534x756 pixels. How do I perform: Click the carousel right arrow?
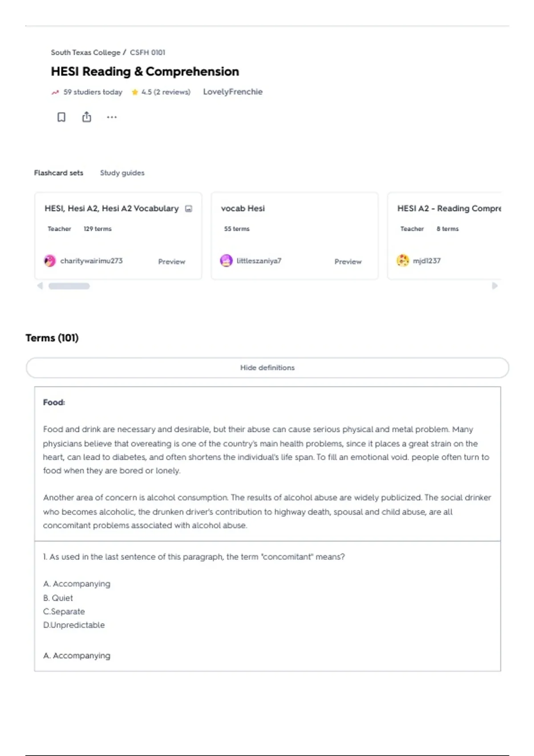[494, 286]
